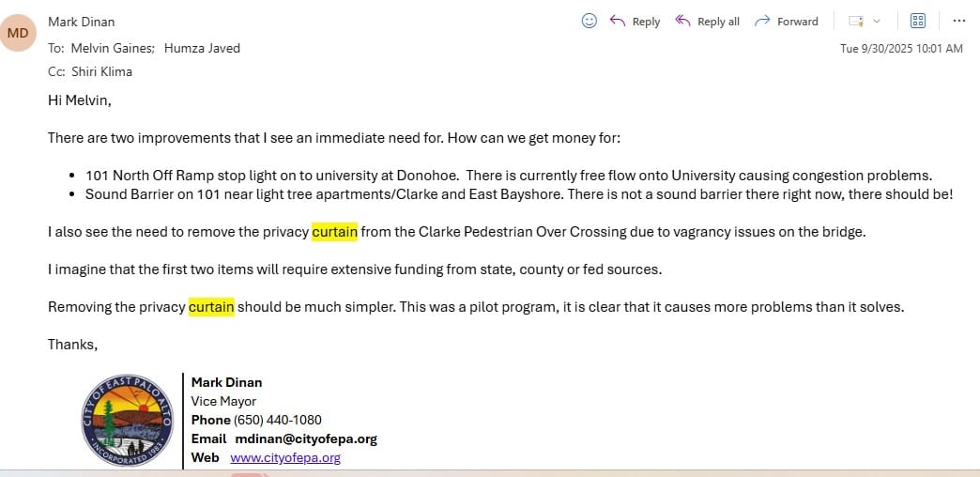Open the www.cityofepa.org link
The height and width of the screenshot is (477, 980).
[x=285, y=458]
